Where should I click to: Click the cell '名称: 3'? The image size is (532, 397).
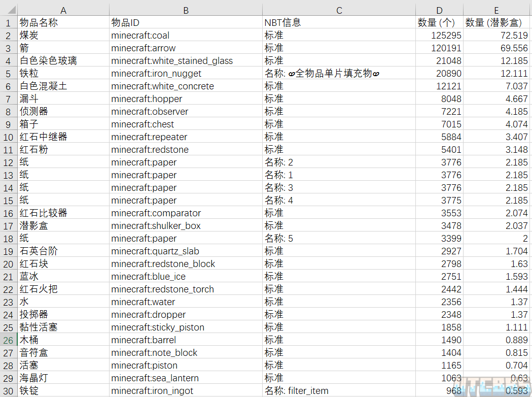pyautogui.click(x=339, y=187)
